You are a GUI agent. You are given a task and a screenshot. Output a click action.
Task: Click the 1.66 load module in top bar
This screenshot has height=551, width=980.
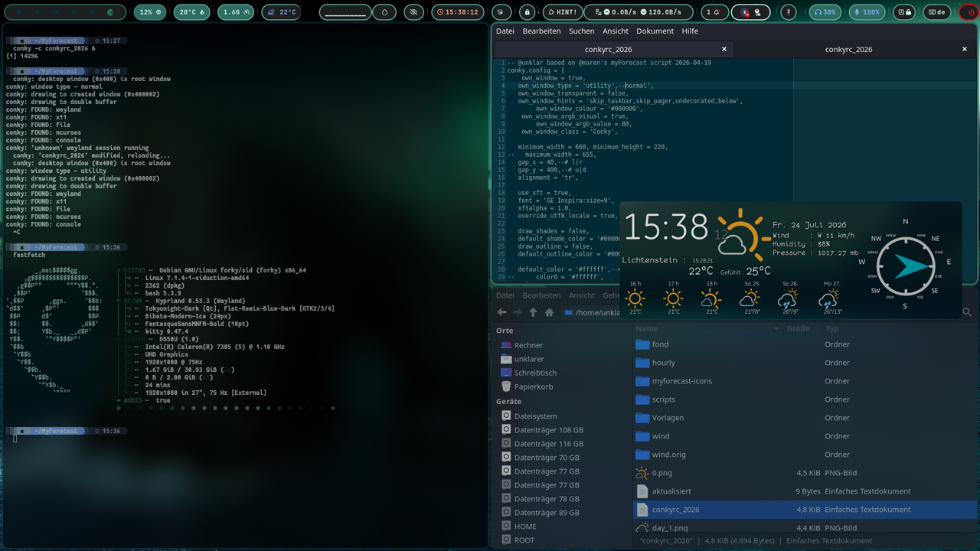pos(236,12)
